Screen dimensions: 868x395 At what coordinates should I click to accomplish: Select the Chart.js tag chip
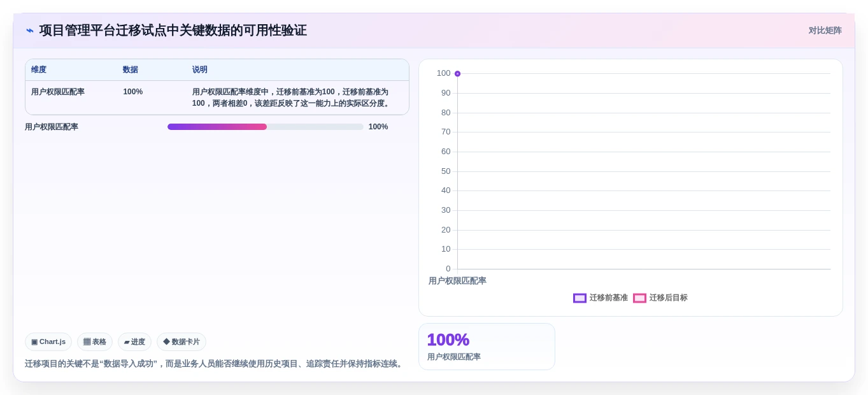point(48,341)
